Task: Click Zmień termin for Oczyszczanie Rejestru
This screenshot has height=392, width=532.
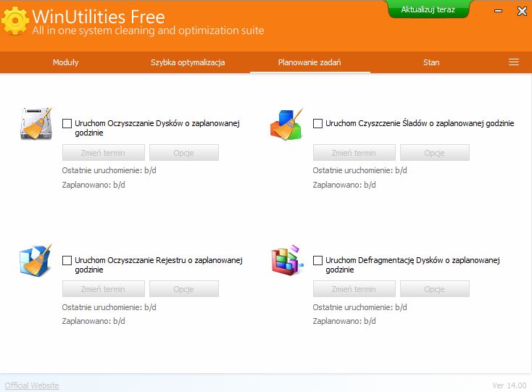Action: [x=104, y=289]
